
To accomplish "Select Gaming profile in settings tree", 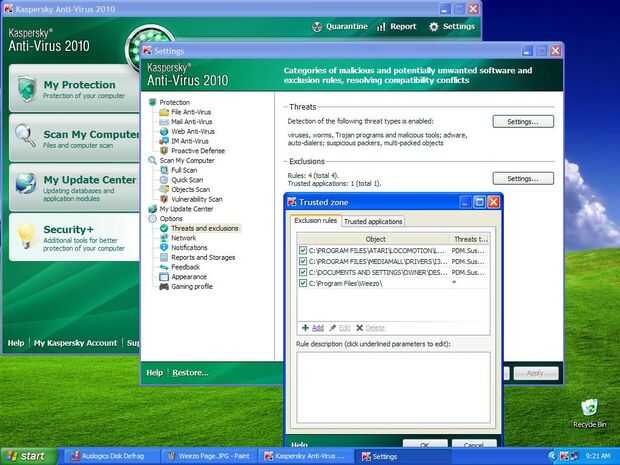I will (191, 286).
